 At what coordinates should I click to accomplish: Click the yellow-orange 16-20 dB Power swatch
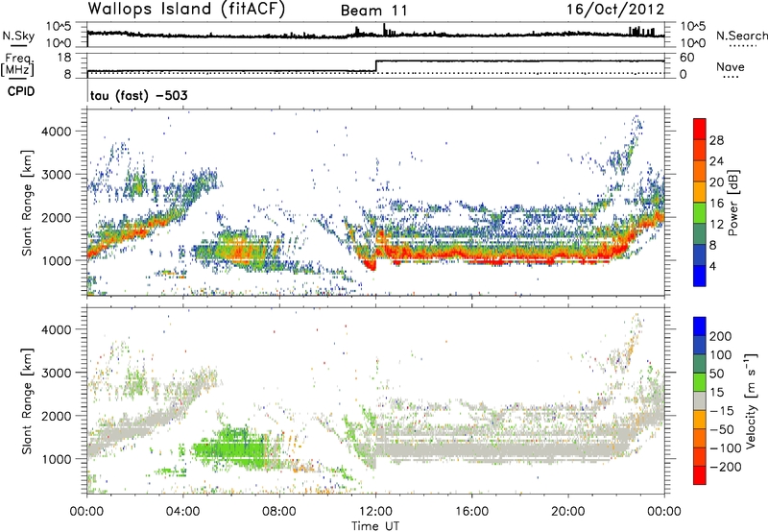click(700, 191)
